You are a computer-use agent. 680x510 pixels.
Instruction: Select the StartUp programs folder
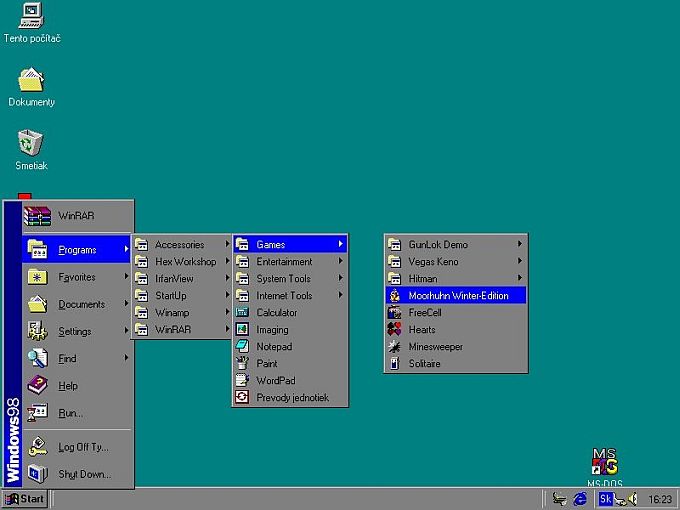click(x=182, y=296)
